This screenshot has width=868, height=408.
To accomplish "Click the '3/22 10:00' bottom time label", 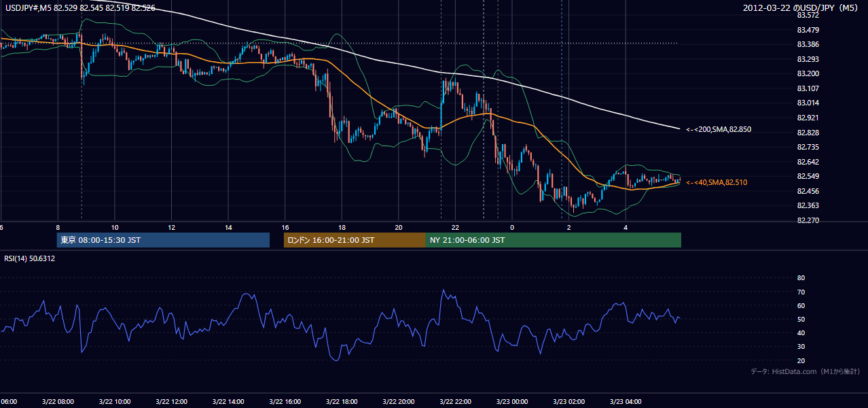I will click(x=114, y=401).
